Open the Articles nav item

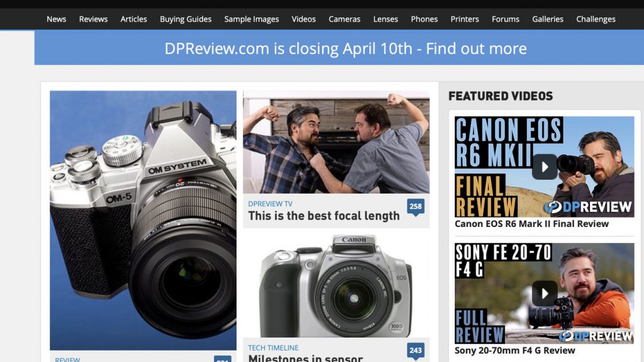tap(133, 19)
